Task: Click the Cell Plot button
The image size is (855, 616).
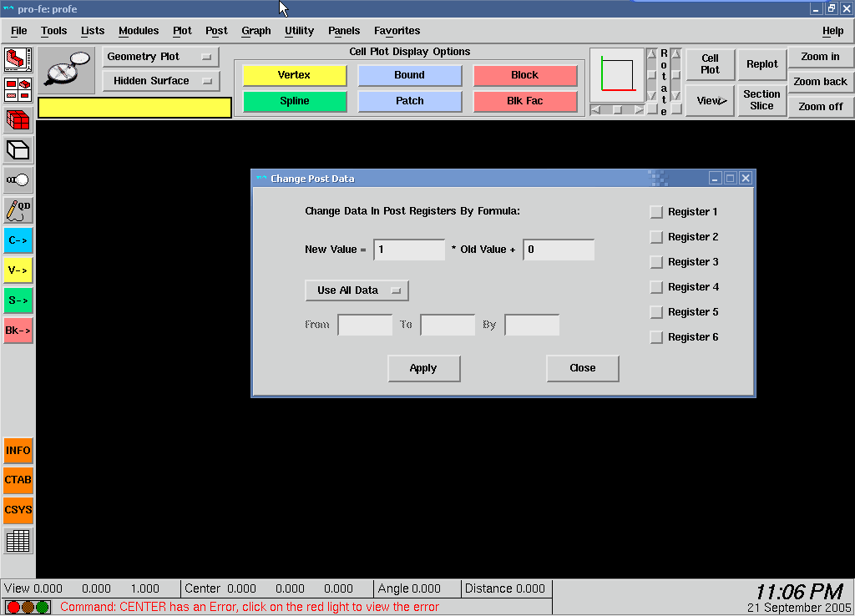Action: (710, 64)
